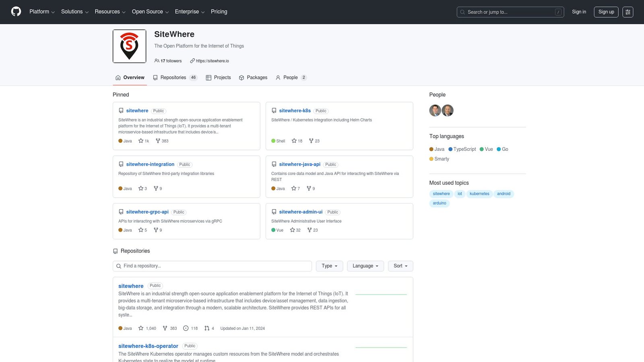The width and height of the screenshot is (644, 362).
Task: Click the Find a repository search field
Action: tap(212, 266)
